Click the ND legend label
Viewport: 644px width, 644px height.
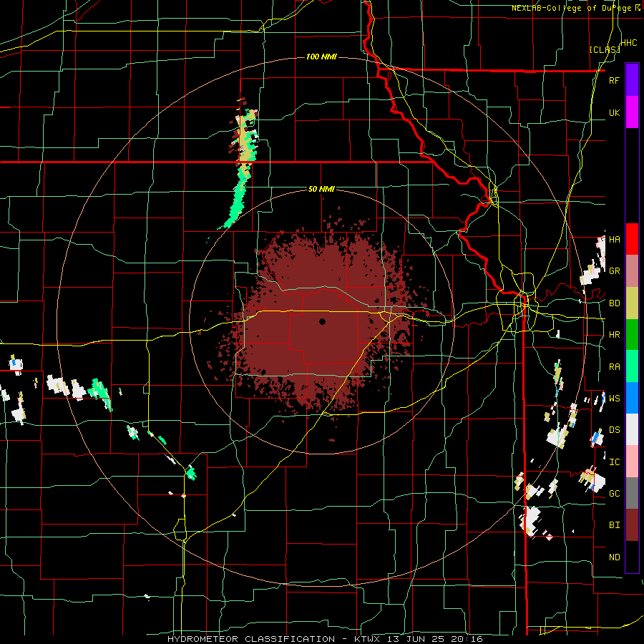click(x=614, y=557)
